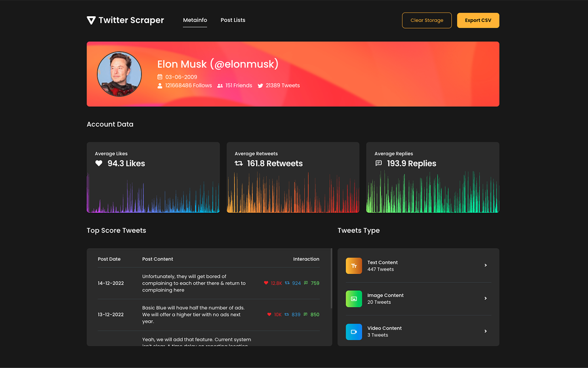The height and width of the screenshot is (368, 588).
Task: Click the Export CSV button
Action: point(478,20)
